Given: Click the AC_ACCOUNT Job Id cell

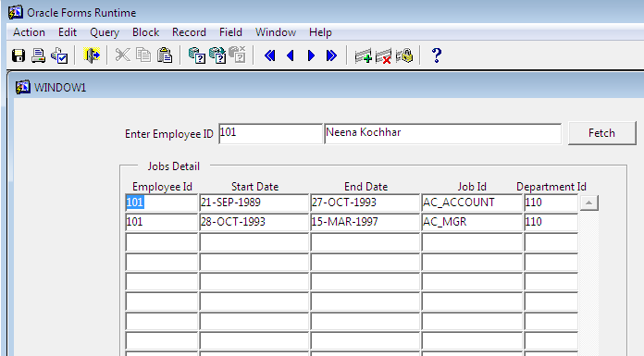Looking at the screenshot, I should tap(472, 203).
